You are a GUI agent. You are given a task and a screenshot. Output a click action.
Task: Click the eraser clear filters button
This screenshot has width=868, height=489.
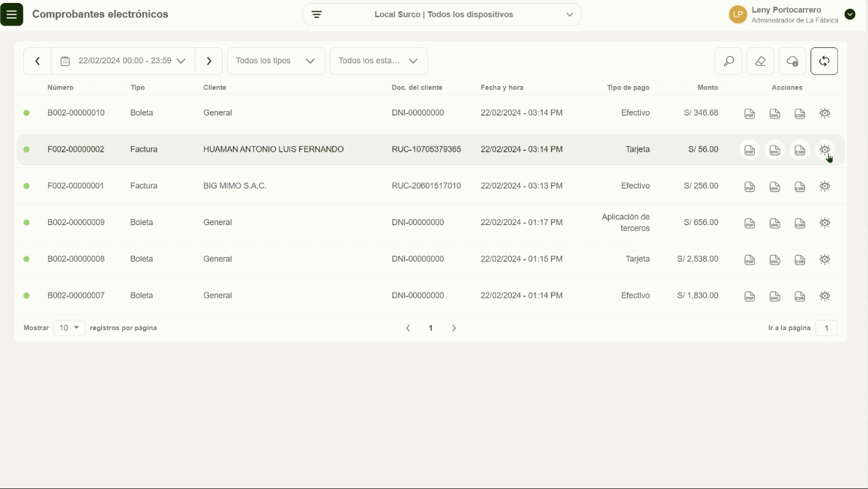pos(761,61)
